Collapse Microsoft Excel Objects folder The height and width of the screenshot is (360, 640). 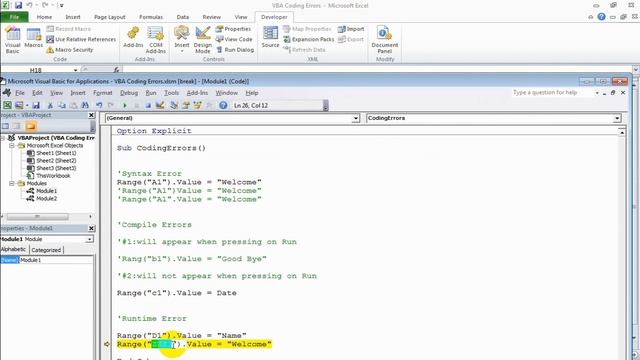pos(12,145)
